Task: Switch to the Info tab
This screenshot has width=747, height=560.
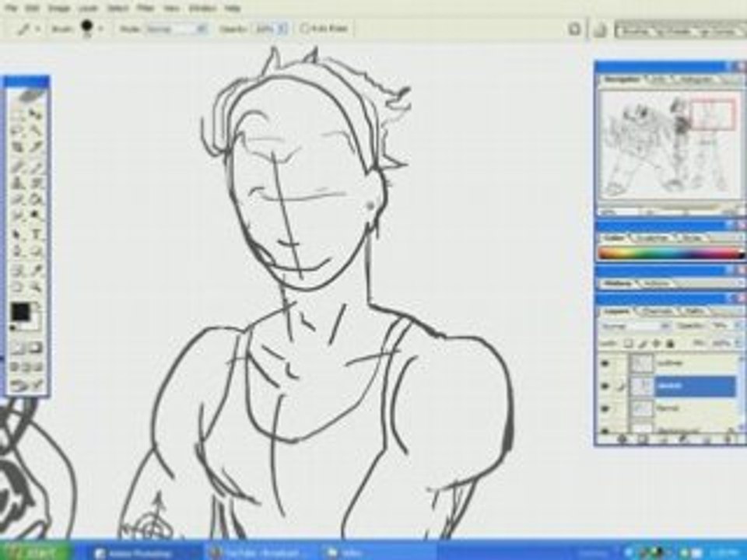Action: pyautogui.click(x=658, y=80)
